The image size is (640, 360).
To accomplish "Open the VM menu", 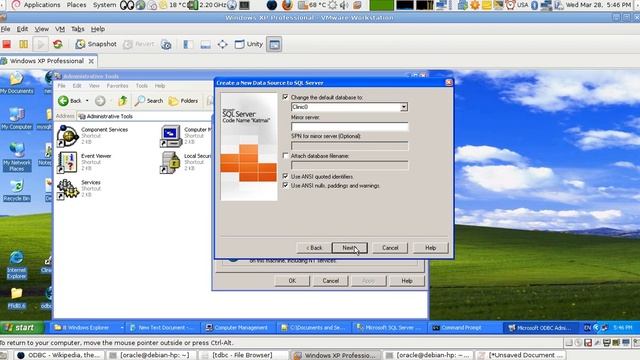I will 60,29.
